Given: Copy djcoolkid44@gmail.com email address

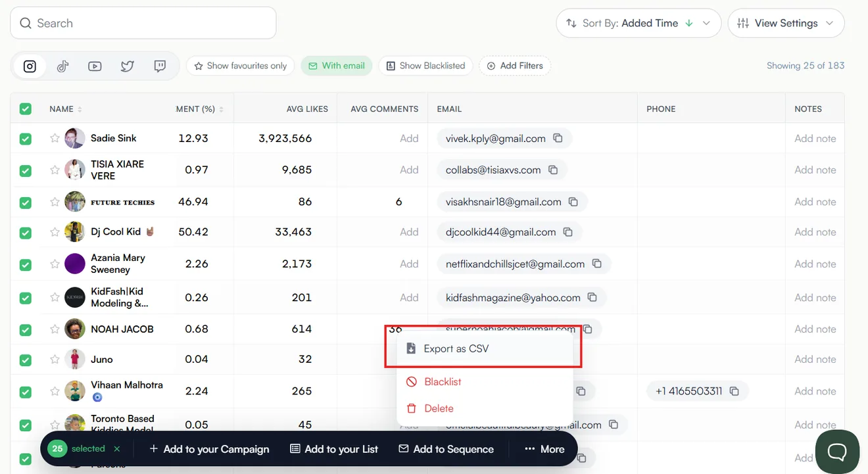Looking at the screenshot, I should point(568,232).
